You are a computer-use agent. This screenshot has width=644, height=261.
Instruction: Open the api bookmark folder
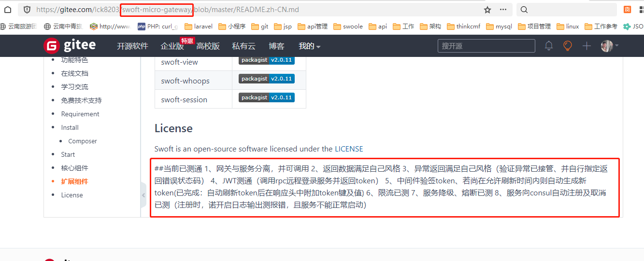pyautogui.click(x=378, y=27)
